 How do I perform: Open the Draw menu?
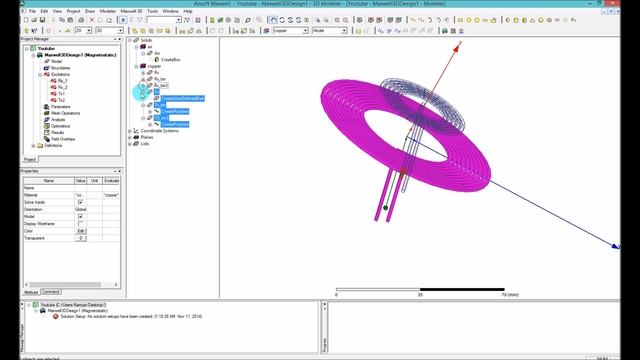click(x=90, y=11)
